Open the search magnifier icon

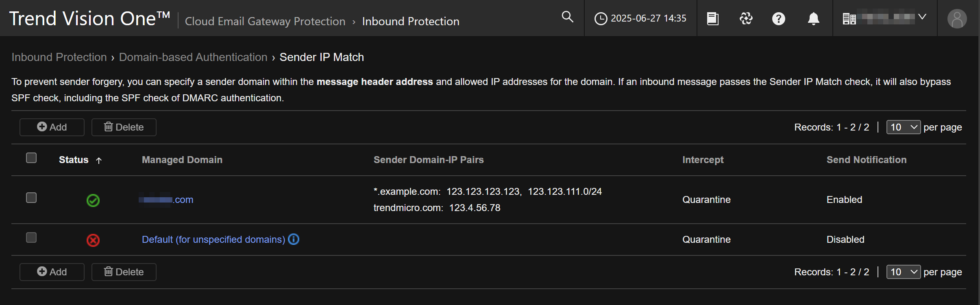(567, 17)
